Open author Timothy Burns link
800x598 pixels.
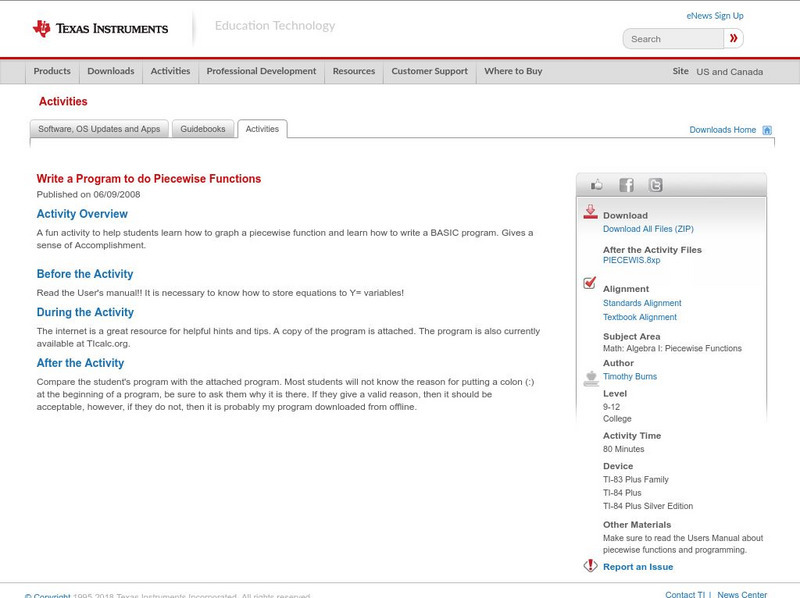[630, 377]
